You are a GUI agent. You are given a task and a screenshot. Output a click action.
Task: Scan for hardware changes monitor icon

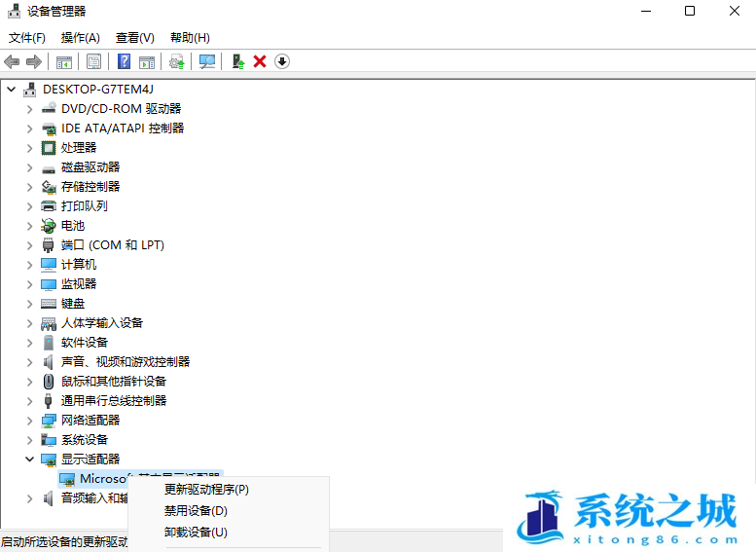point(207,61)
